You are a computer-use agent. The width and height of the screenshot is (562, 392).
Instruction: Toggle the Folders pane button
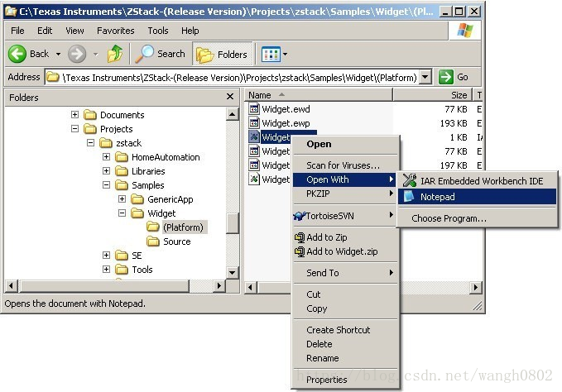(223, 55)
